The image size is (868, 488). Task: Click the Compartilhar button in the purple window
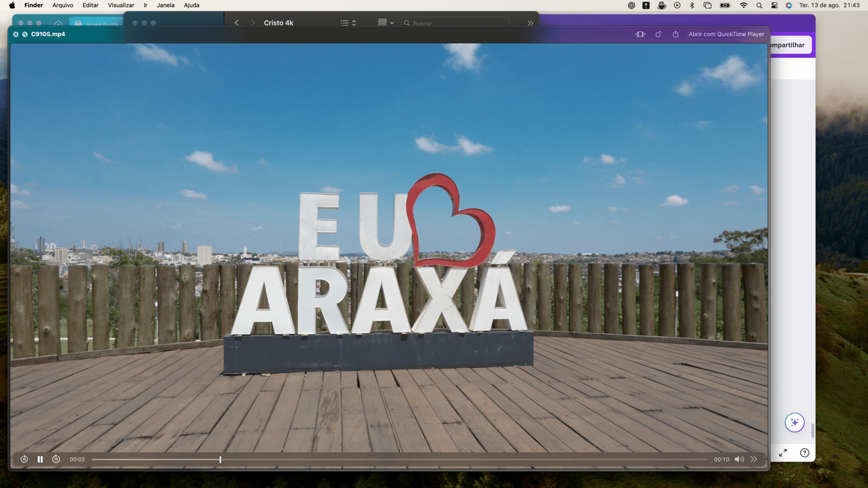(x=790, y=45)
